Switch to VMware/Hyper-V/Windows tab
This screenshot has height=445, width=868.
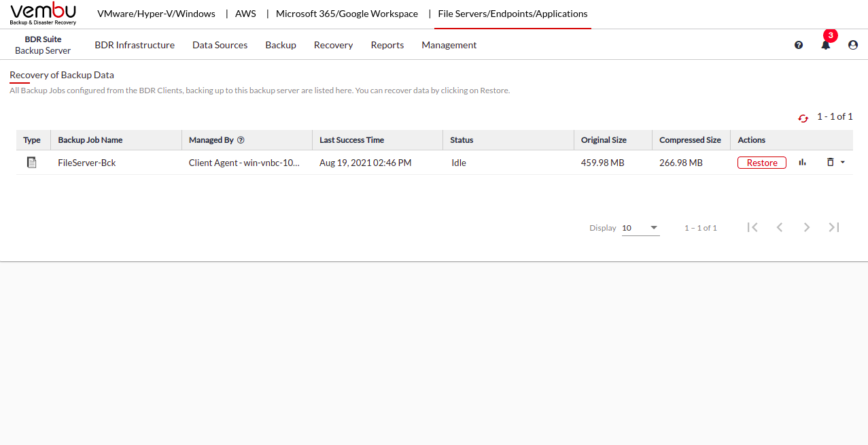[156, 14]
